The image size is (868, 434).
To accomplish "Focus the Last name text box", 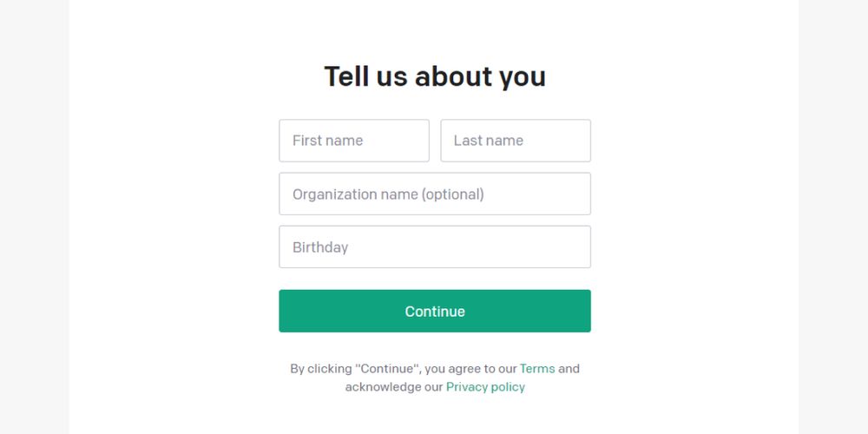I will [515, 141].
